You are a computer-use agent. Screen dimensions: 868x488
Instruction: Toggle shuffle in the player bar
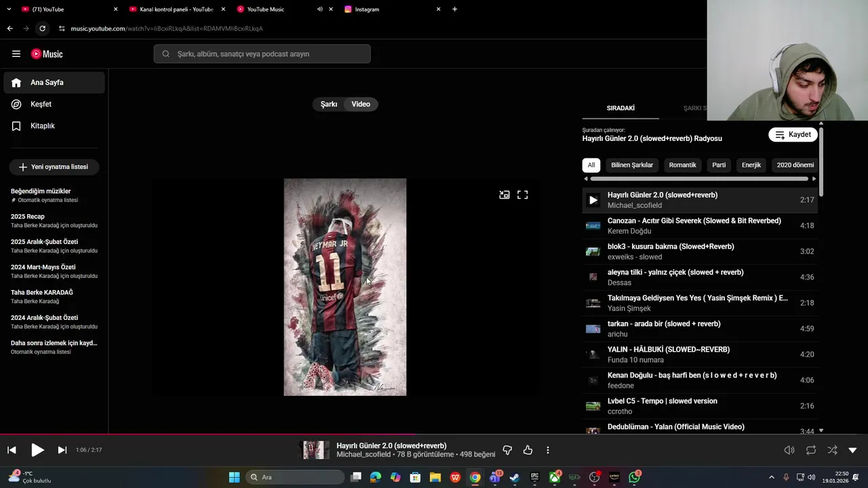(832, 450)
